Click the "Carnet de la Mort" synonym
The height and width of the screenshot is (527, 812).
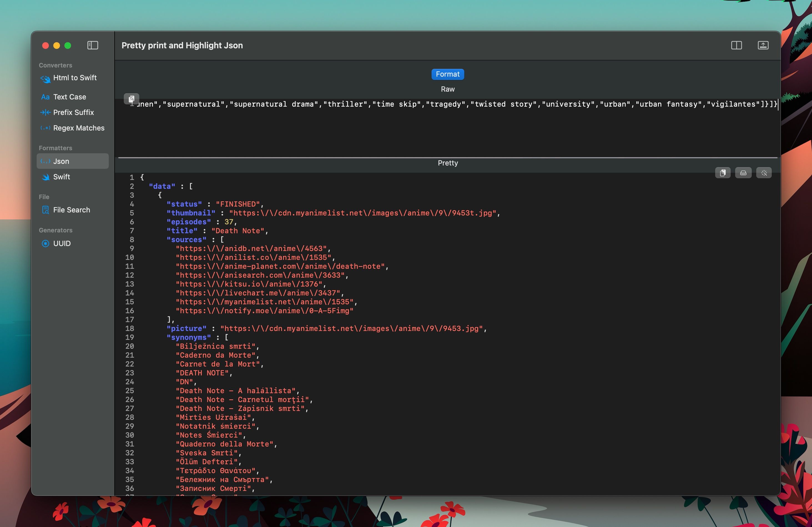(218, 364)
